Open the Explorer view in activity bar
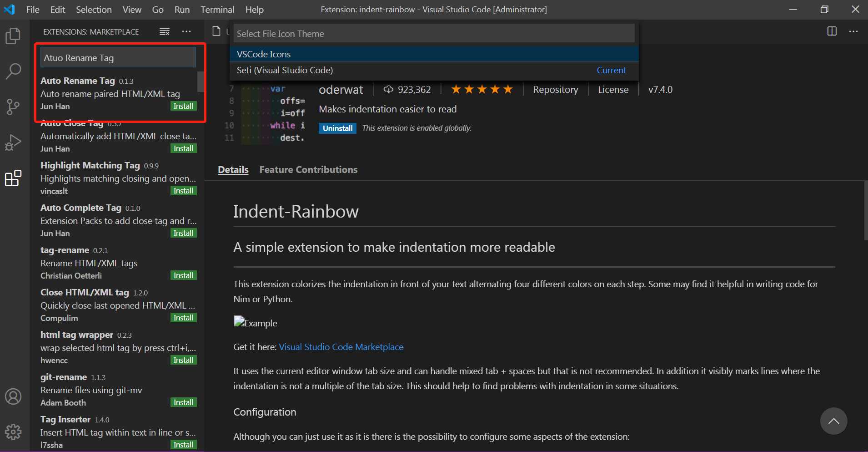This screenshot has width=868, height=452. coord(13,36)
